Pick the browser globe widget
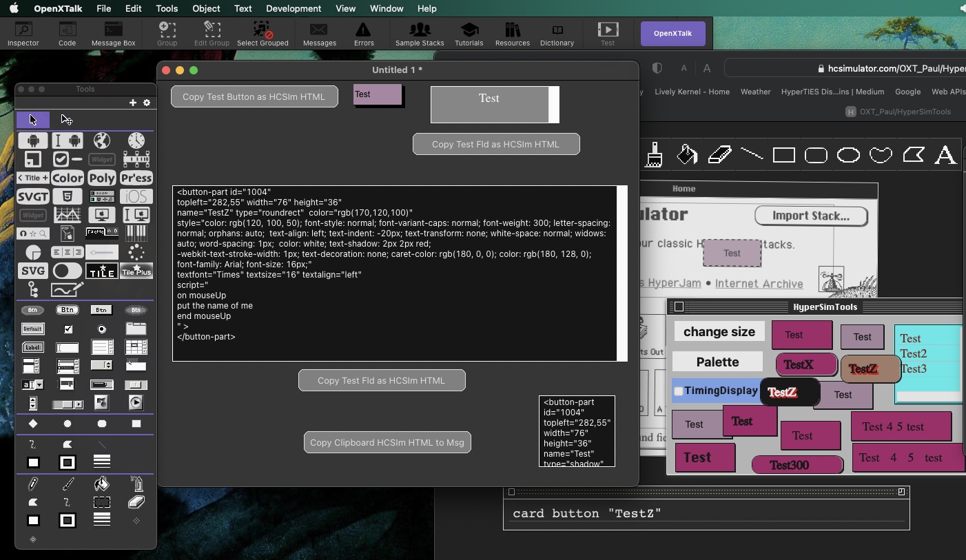This screenshot has width=966, height=560. point(102,141)
